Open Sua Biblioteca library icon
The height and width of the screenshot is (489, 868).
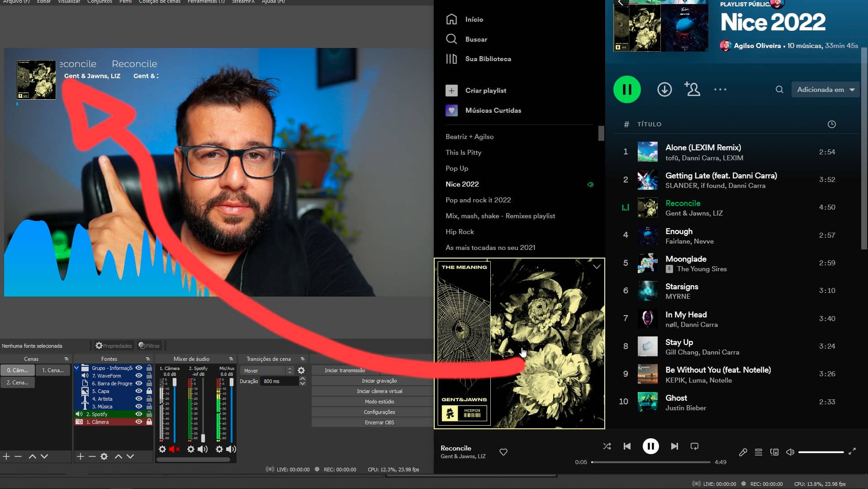click(451, 59)
